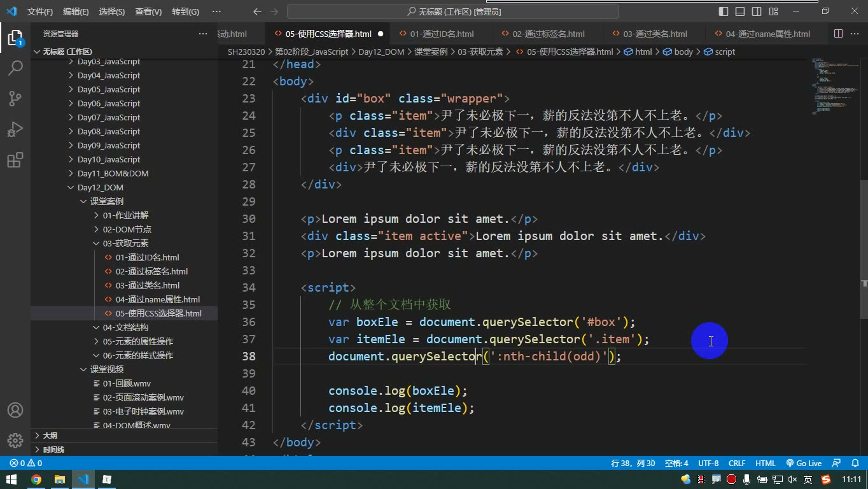Open 01-回顾.wmv video file
Image resolution: width=868 pixels, height=489 pixels.
126,383
